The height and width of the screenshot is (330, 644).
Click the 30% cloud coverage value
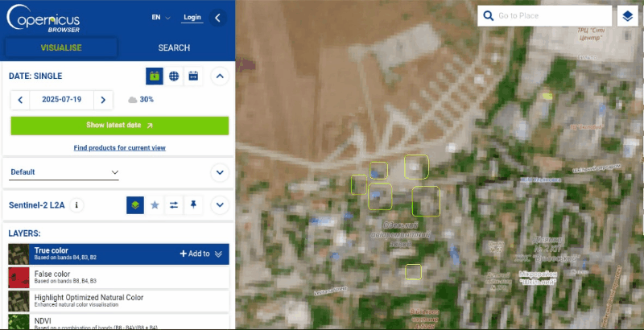[147, 99]
